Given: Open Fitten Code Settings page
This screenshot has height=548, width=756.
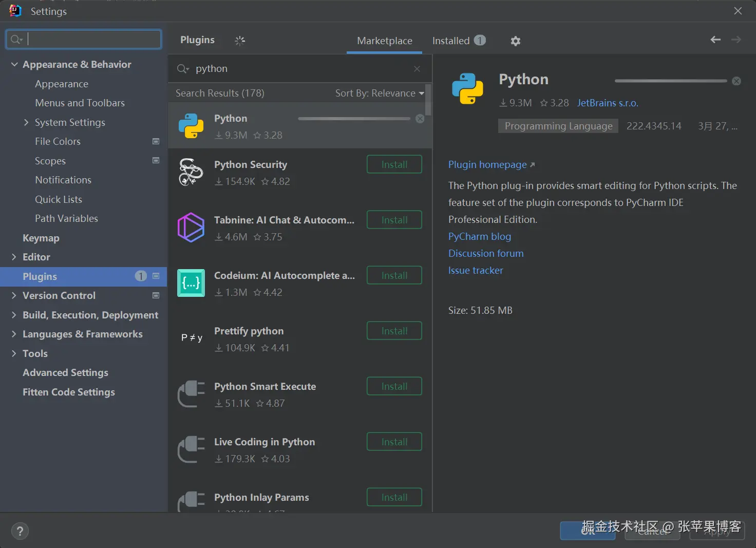Looking at the screenshot, I should (x=69, y=392).
